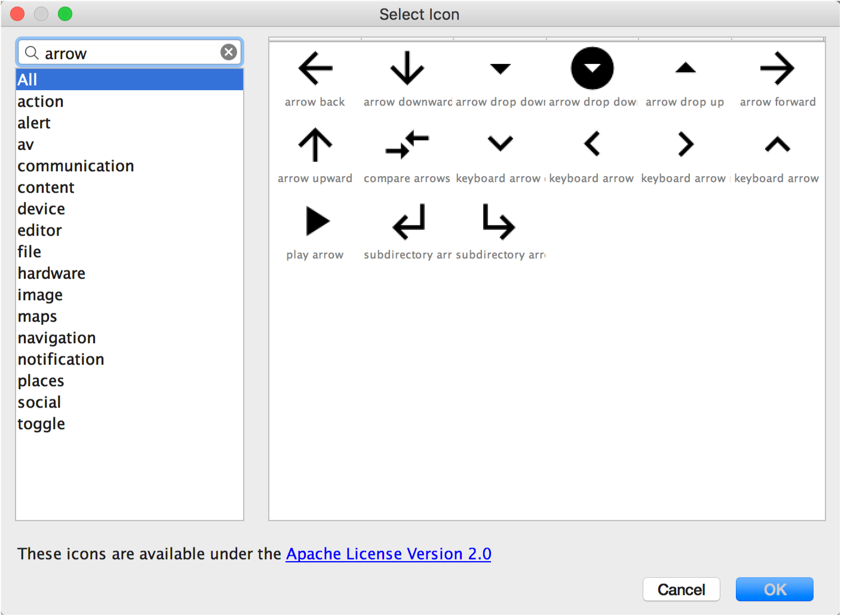
Task: Filter by the hardware category
Action: point(51,273)
